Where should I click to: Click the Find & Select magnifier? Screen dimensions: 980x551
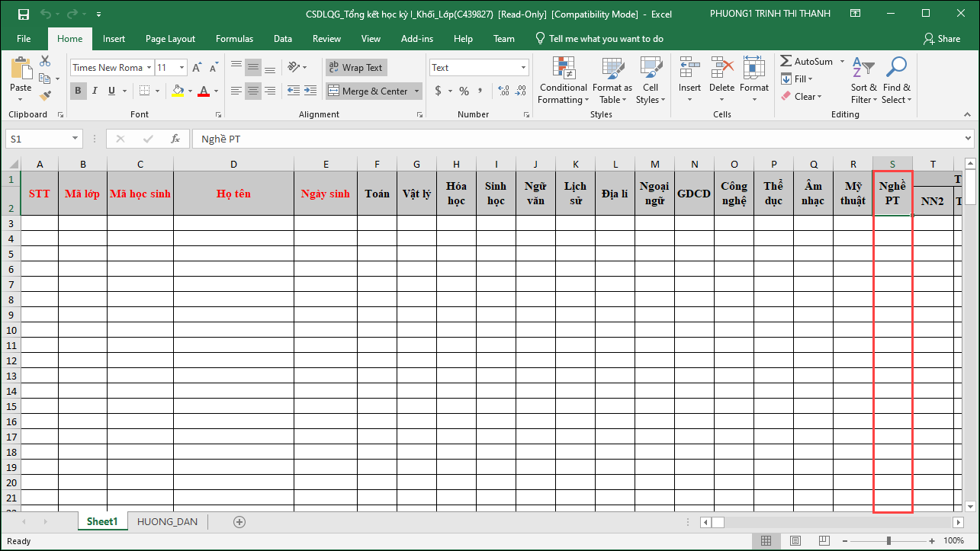pyautogui.click(x=896, y=82)
